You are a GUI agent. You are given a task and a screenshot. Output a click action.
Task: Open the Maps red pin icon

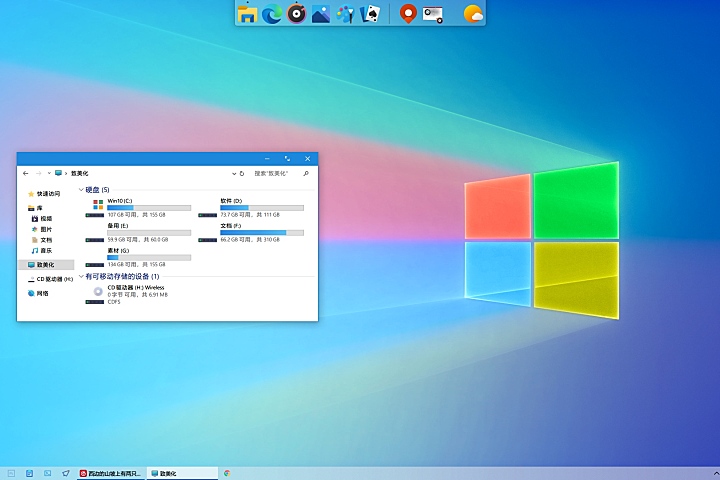(408, 13)
